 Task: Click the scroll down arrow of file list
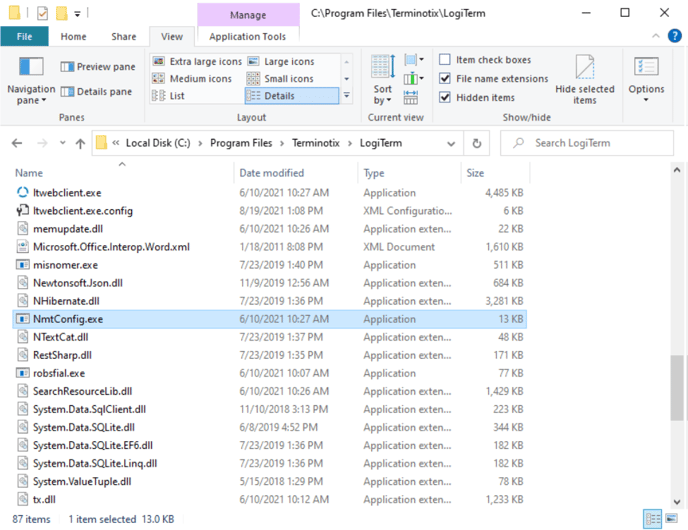pyautogui.click(x=677, y=502)
